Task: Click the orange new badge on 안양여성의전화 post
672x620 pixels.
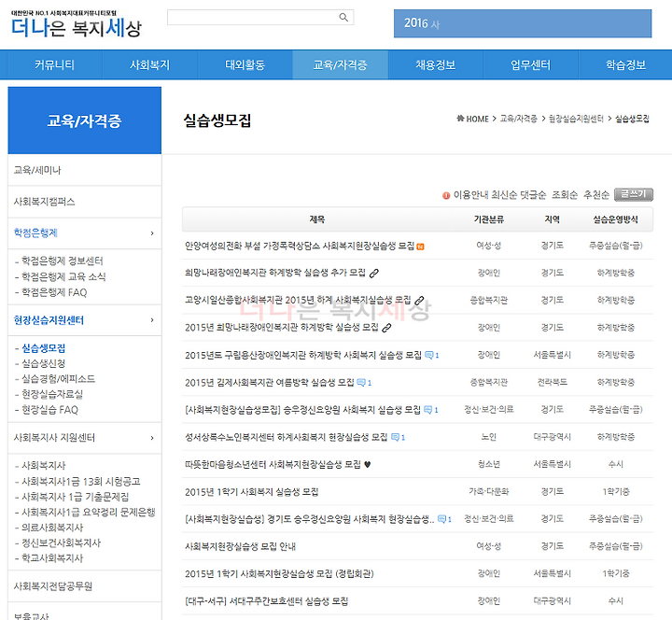Action: pos(420,247)
